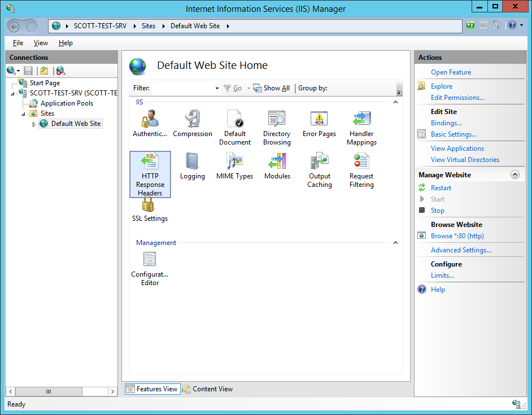
Task: Click Browse *:80 (http) link
Action: (458, 235)
